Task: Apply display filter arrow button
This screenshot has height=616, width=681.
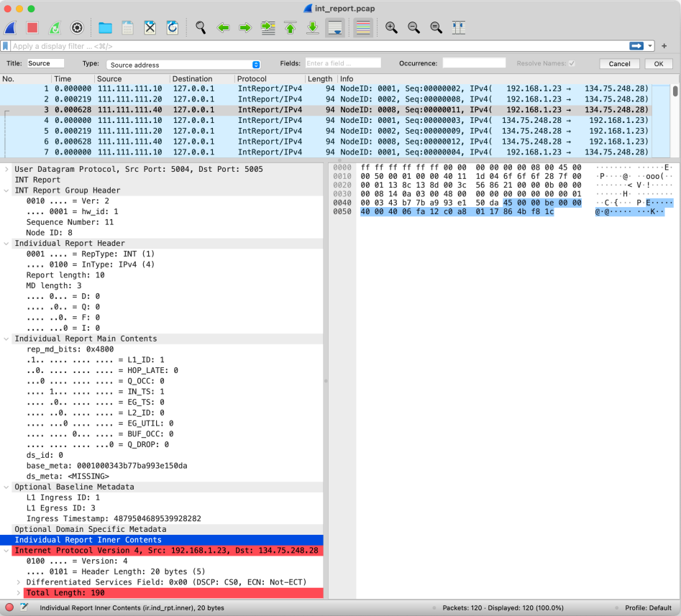Action: 636,46
